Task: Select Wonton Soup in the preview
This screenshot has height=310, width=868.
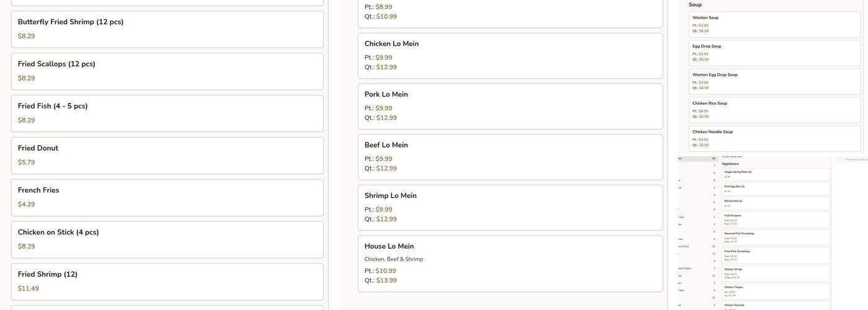Action: (774, 24)
